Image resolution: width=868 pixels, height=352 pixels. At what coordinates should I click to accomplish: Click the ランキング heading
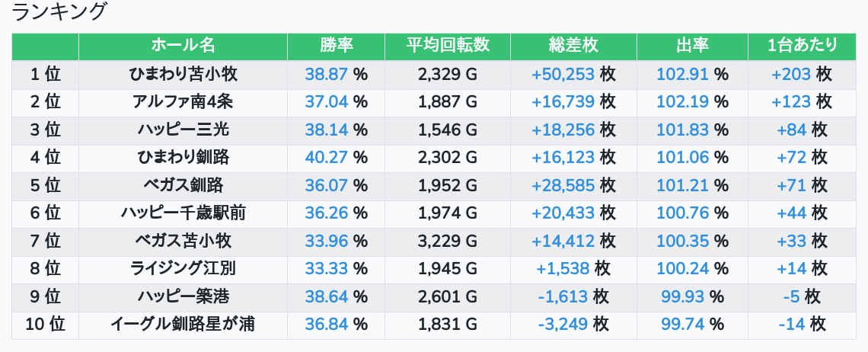click(60, 12)
